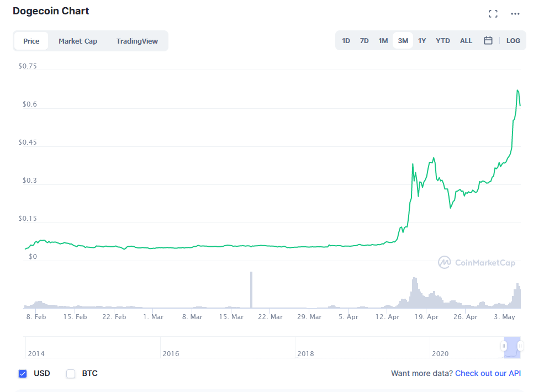Open the calendar date range picker

click(x=488, y=40)
